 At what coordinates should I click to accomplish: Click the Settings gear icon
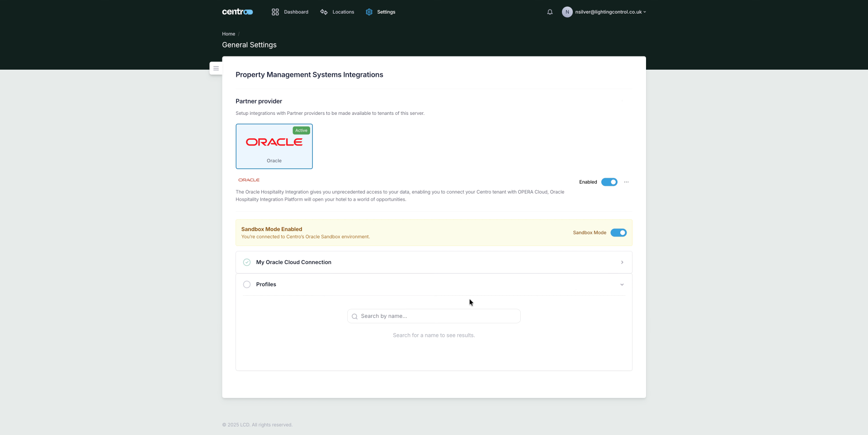[369, 12]
